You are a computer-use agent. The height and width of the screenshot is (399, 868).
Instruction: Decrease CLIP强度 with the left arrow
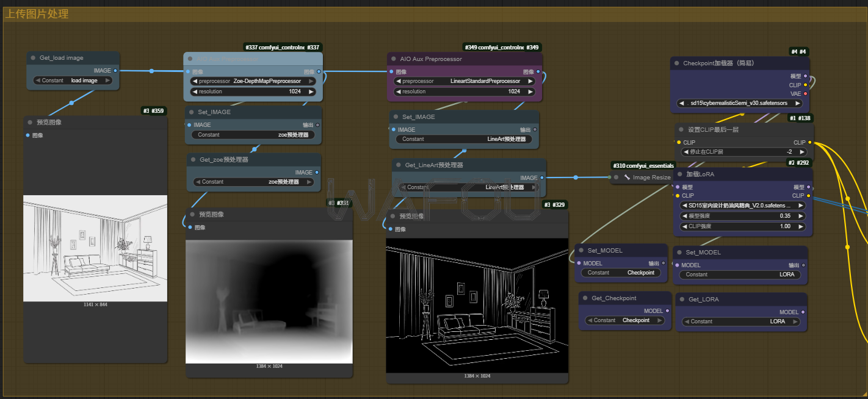pos(685,226)
